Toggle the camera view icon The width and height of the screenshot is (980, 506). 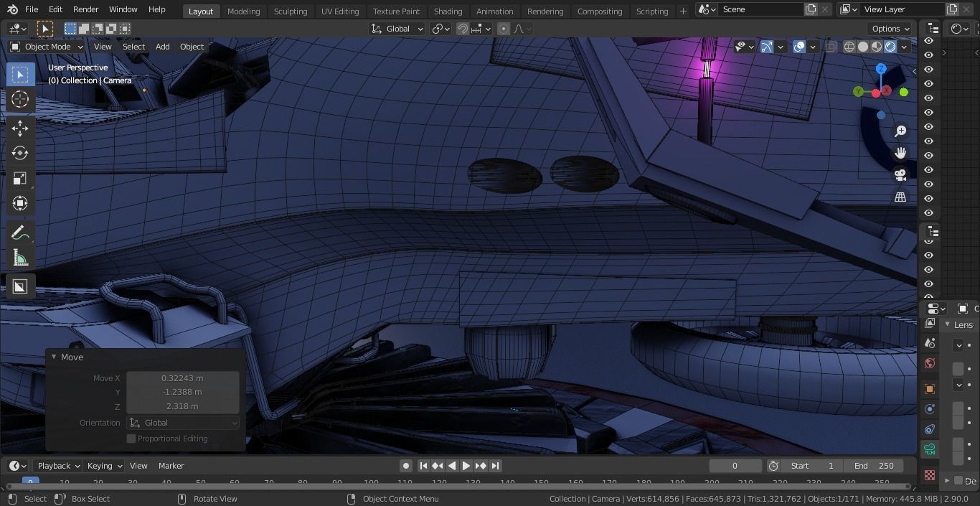tap(900, 175)
